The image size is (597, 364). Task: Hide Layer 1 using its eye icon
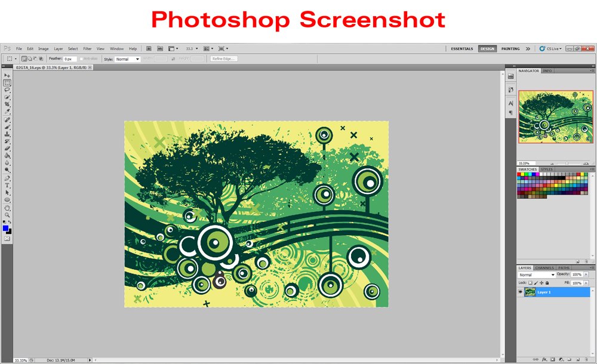pyautogui.click(x=519, y=291)
